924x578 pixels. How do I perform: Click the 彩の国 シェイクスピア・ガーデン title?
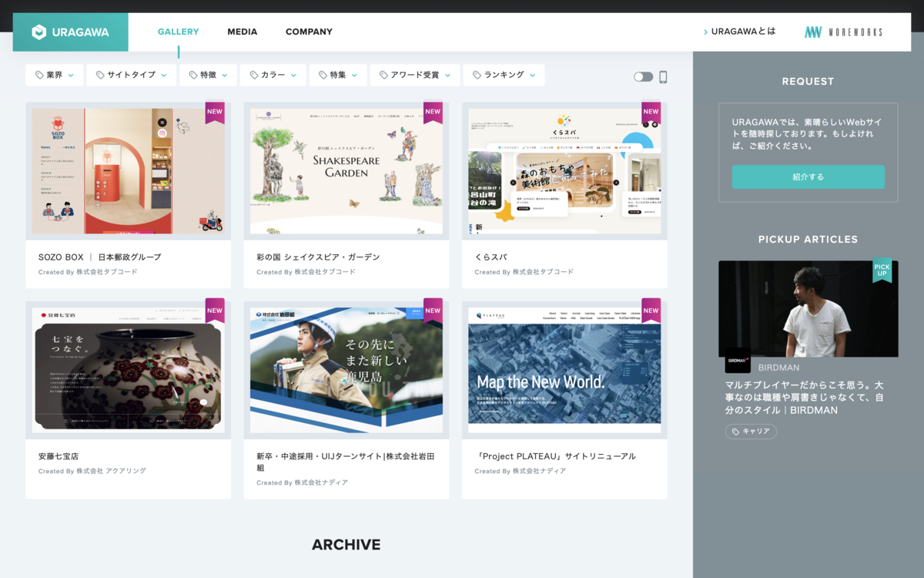[x=318, y=257]
